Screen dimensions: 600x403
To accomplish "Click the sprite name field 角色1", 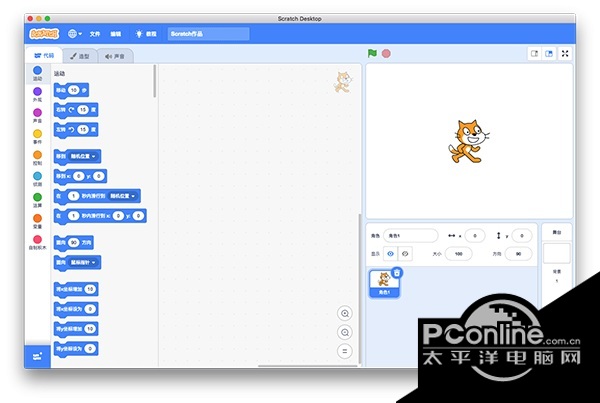I will (411, 236).
